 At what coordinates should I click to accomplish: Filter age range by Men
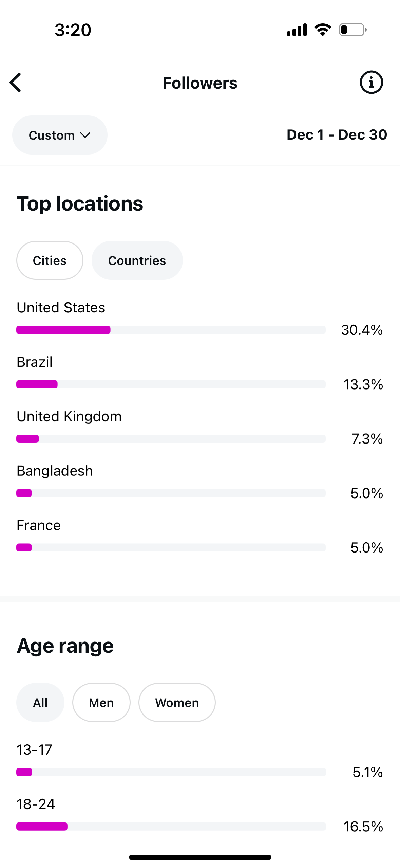(101, 703)
